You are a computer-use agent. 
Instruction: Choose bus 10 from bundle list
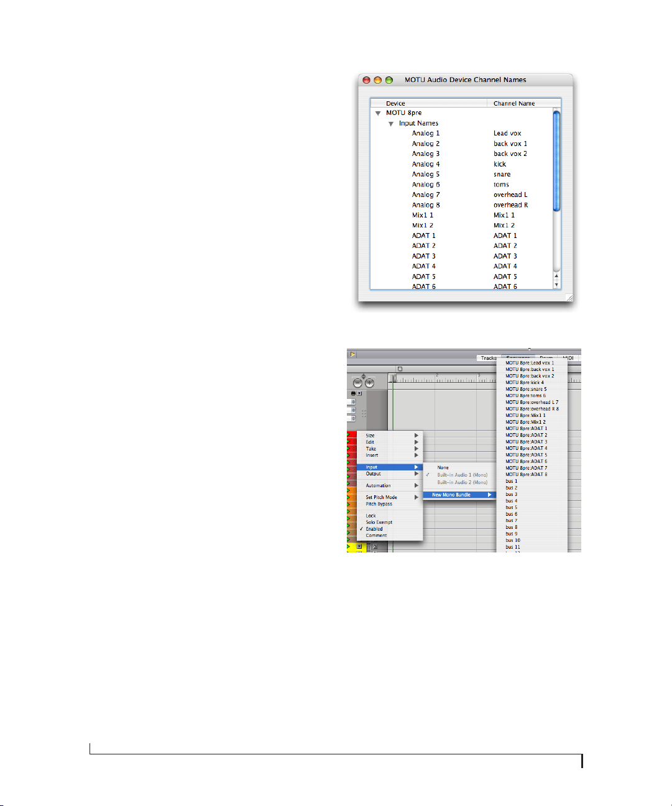[532, 540]
